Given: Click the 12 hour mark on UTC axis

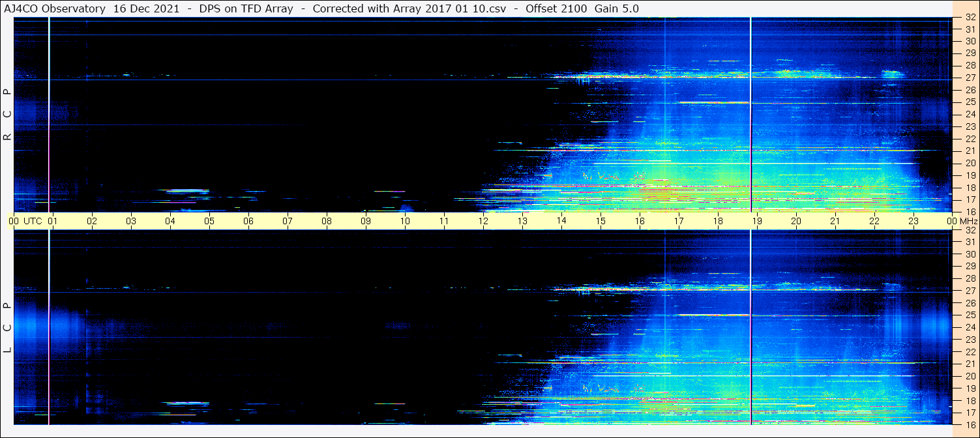Looking at the screenshot, I should pyautogui.click(x=483, y=221).
